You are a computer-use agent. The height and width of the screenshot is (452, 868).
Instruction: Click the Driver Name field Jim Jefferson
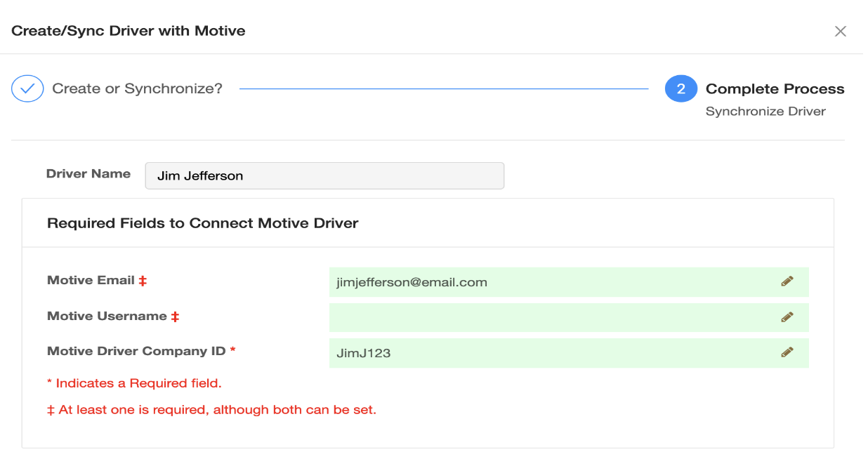point(324,175)
